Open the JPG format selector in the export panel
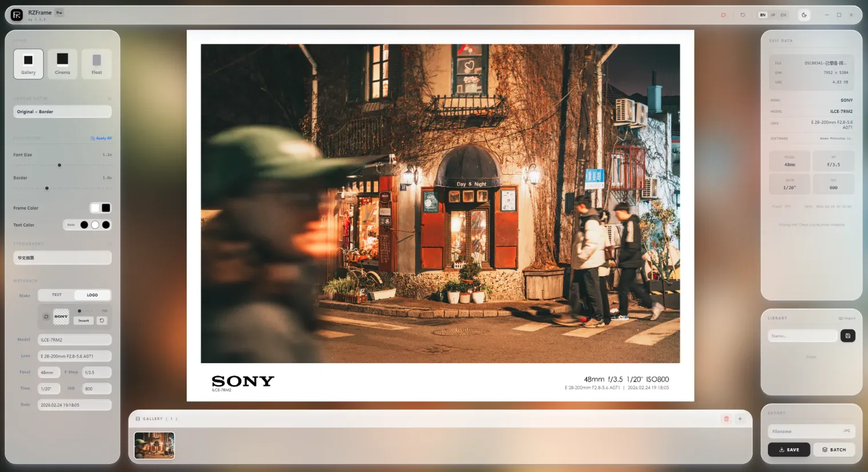 pos(846,431)
